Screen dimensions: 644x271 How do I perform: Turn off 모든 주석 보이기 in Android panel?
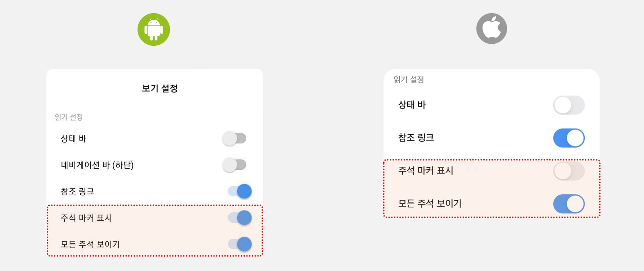pyautogui.click(x=240, y=244)
